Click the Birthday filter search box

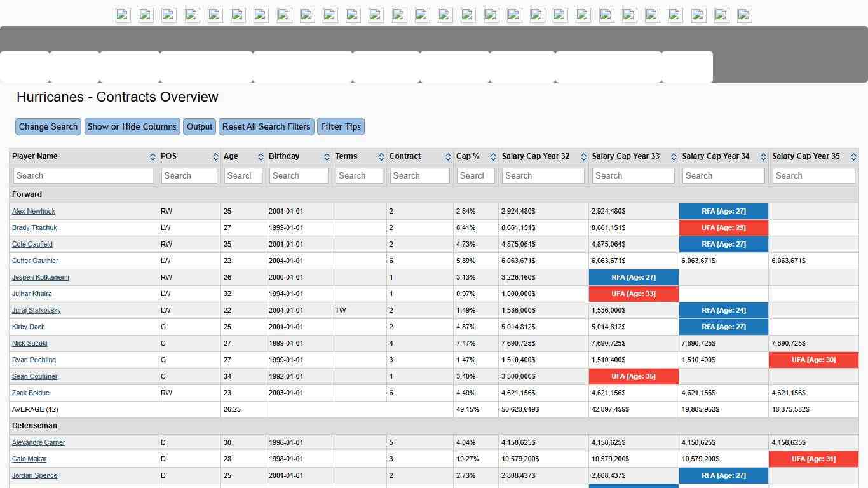tap(299, 176)
